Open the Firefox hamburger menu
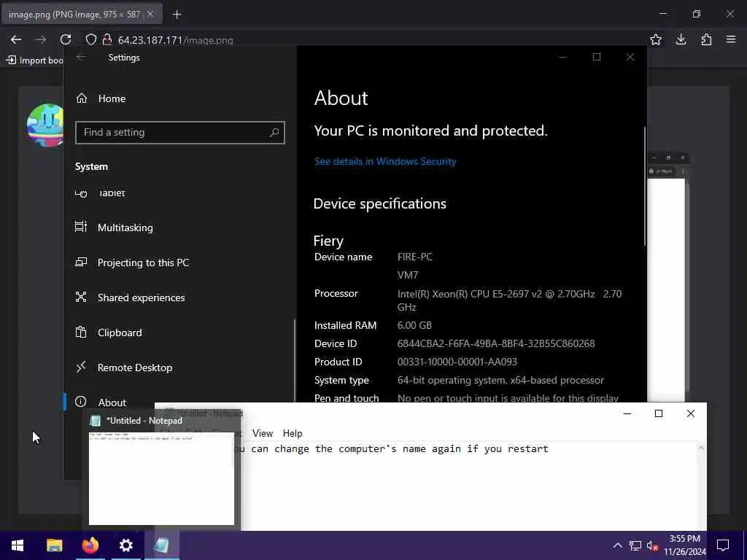 pyautogui.click(x=731, y=40)
